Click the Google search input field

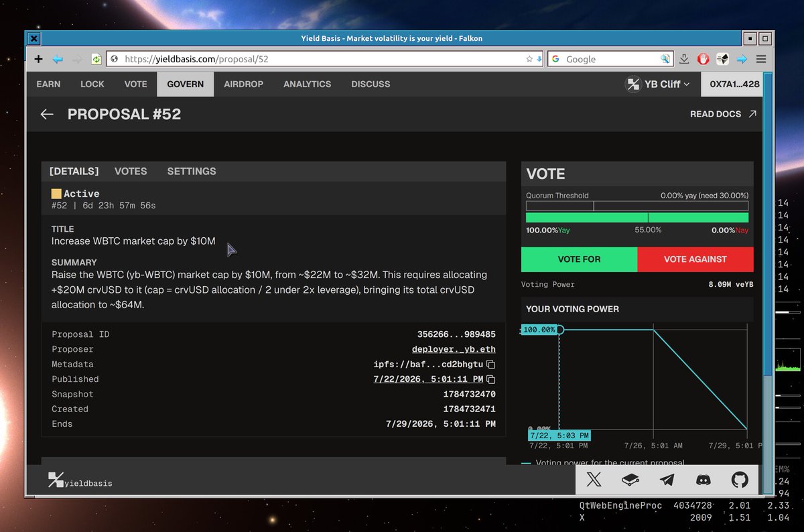pyautogui.click(x=611, y=59)
